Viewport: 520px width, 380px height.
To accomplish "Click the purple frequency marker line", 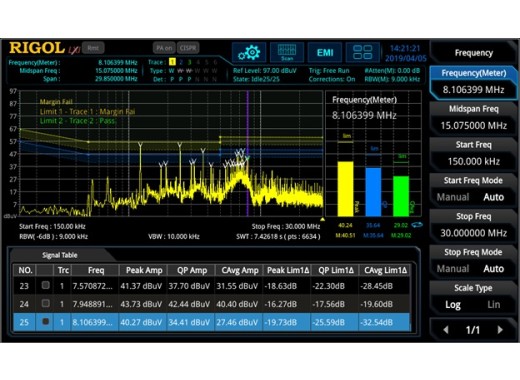I will point(248,153).
